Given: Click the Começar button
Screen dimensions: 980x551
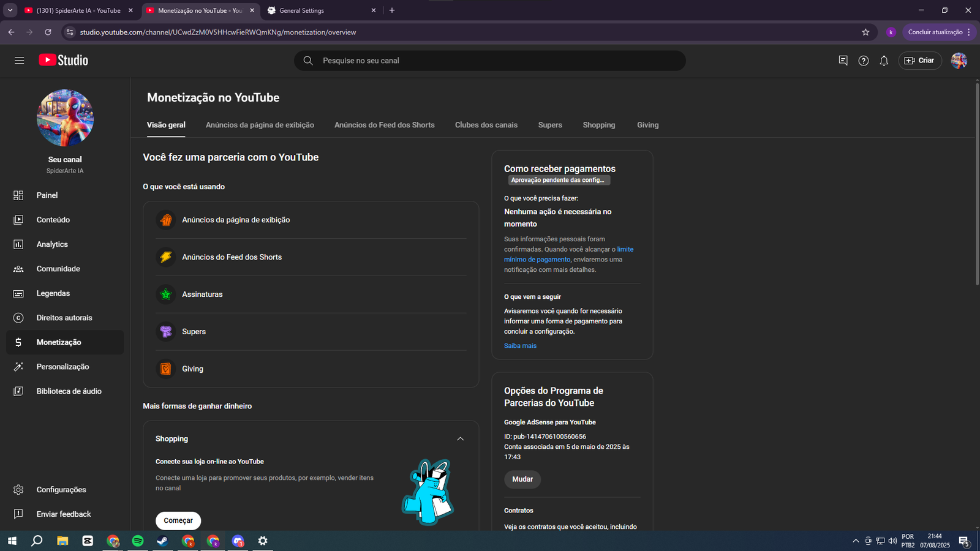Looking at the screenshot, I should coord(178,520).
